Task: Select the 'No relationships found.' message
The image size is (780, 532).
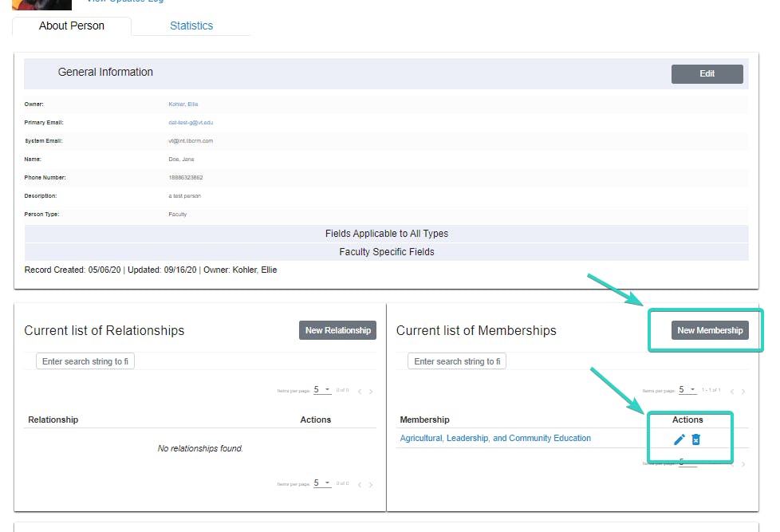Action: [200, 448]
